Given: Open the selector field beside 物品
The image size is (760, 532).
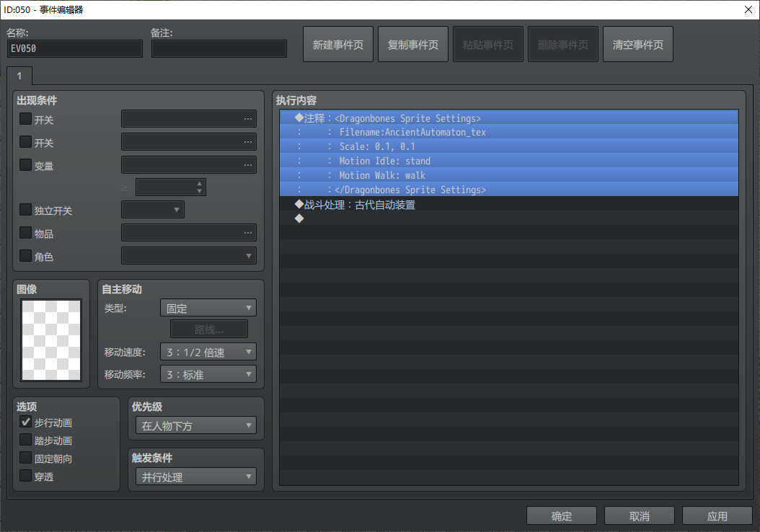Looking at the screenshot, I should pos(188,233).
